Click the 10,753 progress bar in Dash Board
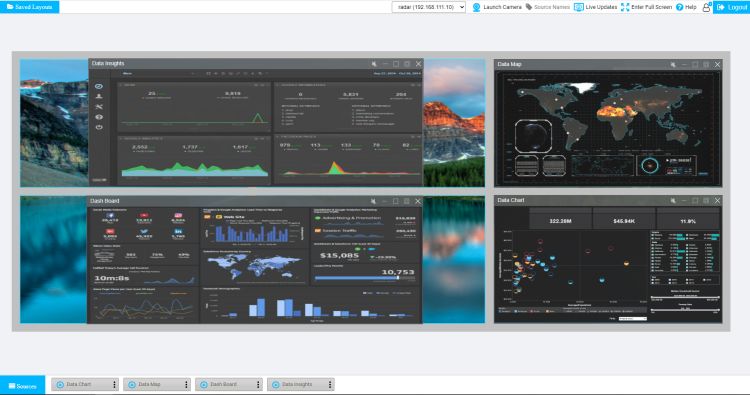This screenshot has height=395, width=750. coord(364,277)
